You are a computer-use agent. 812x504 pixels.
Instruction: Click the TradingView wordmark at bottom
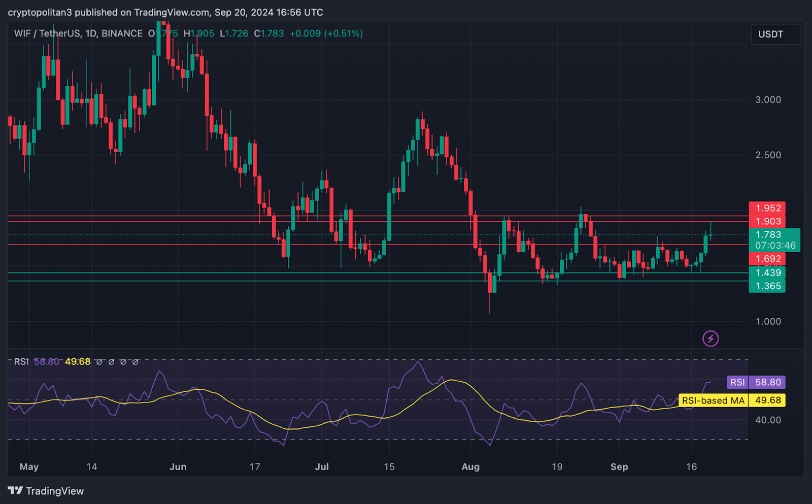pyautogui.click(x=55, y=491)
